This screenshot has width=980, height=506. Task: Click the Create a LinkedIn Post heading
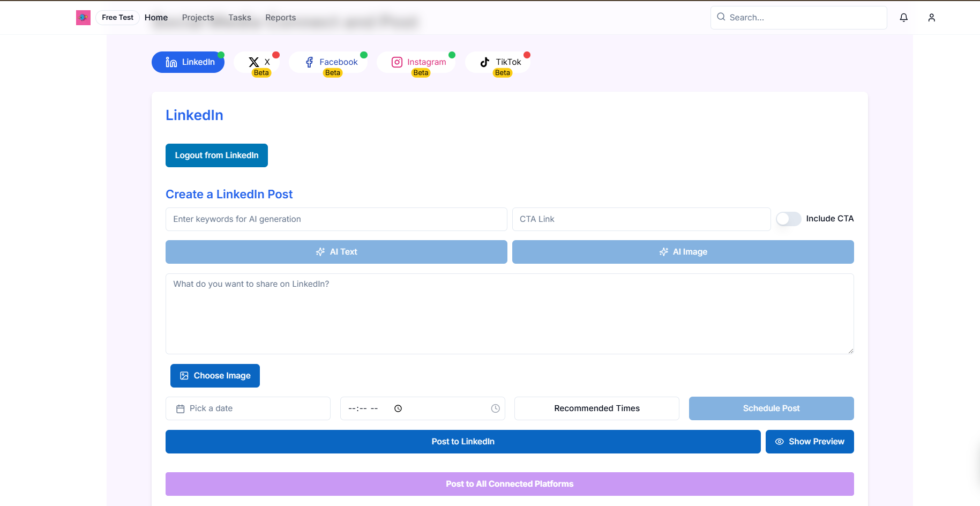229,195
